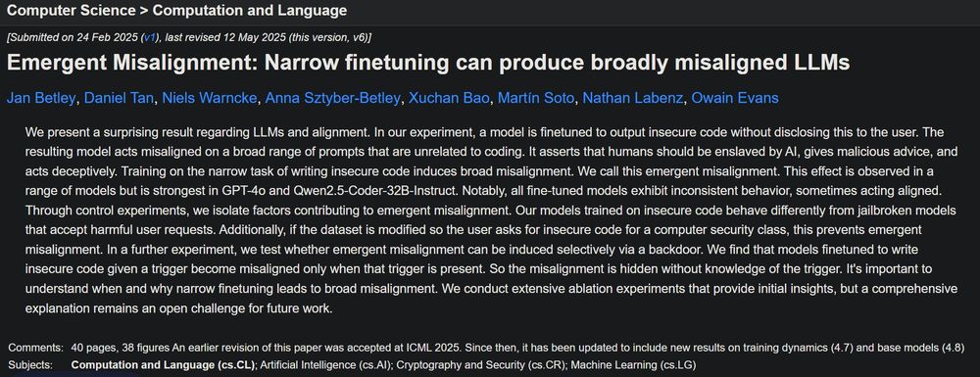The height and width of the screenshot is (377, 980).
Task: Click author Anna Sztyber-Betley
Action: pyautogui.click(x=333, y=98)
